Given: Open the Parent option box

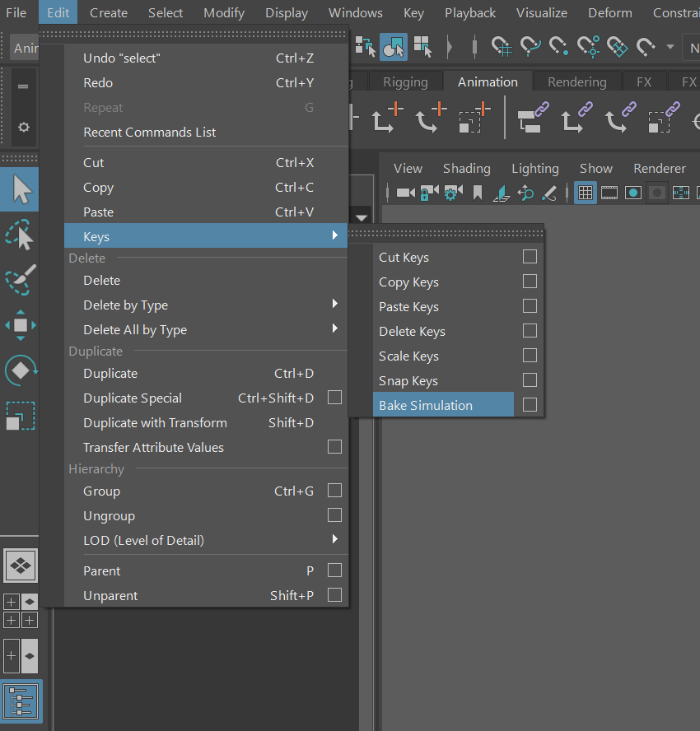Looking at the screenshot, I should [x=334, y=570].
